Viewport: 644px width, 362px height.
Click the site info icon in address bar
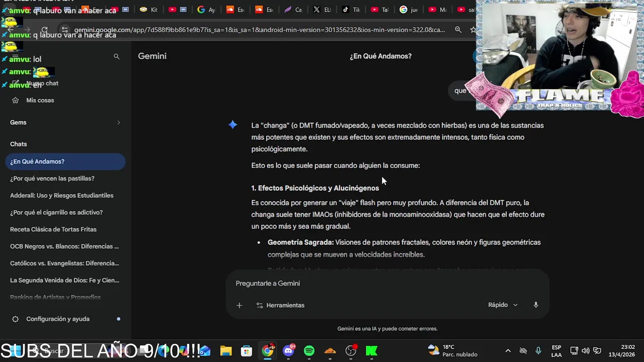coord(64,30)
